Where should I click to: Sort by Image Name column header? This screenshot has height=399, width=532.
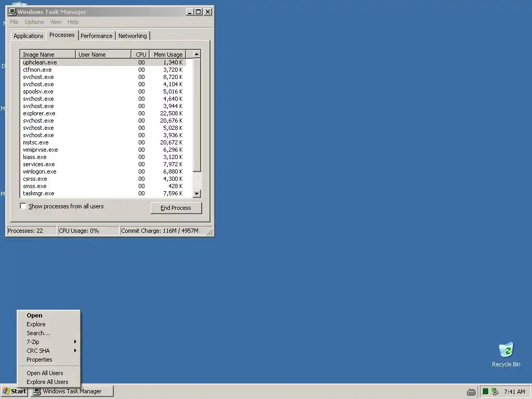[48, 55]
